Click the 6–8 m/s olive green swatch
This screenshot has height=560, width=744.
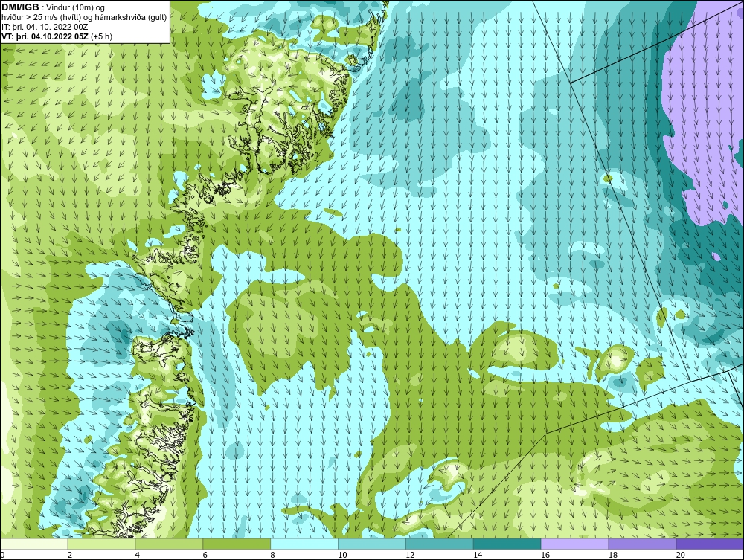pyautogui.click(x=237, y=544)
